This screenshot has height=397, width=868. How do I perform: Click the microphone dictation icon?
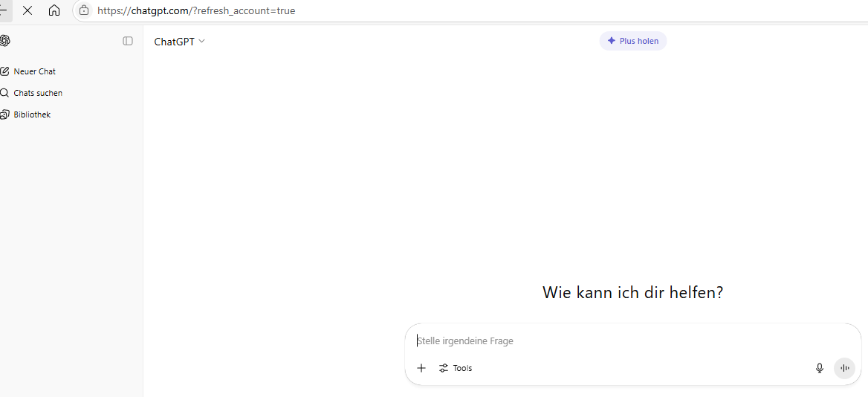point(820,368)
